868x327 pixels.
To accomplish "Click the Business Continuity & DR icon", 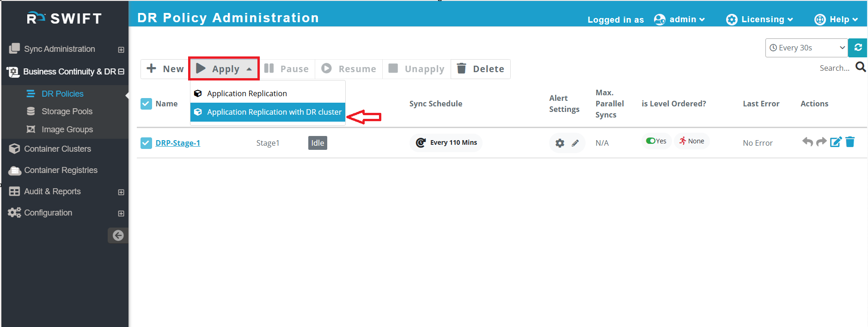I will [12, 72].
